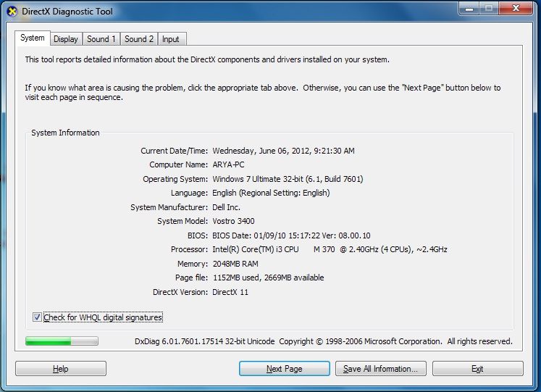The image size is (541, 392).
Task: Click page file '1152MB used' value
Action: (269, 278)
